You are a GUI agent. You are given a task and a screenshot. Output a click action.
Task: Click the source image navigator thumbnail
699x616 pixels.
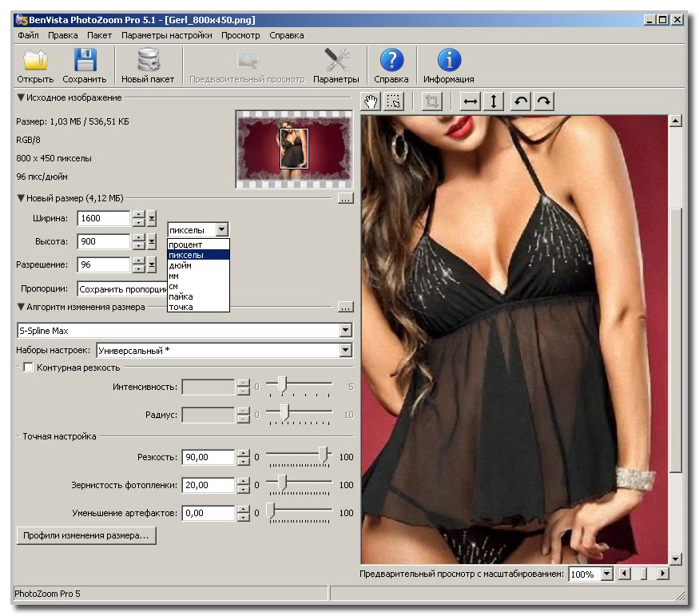(294, 149)
